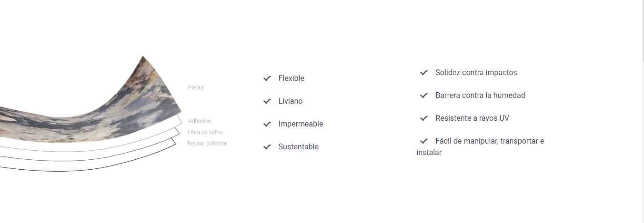Viewport: 644px width, 223px height.
Task: Click the Solidez contra impactos text
Action: [476, 73]
